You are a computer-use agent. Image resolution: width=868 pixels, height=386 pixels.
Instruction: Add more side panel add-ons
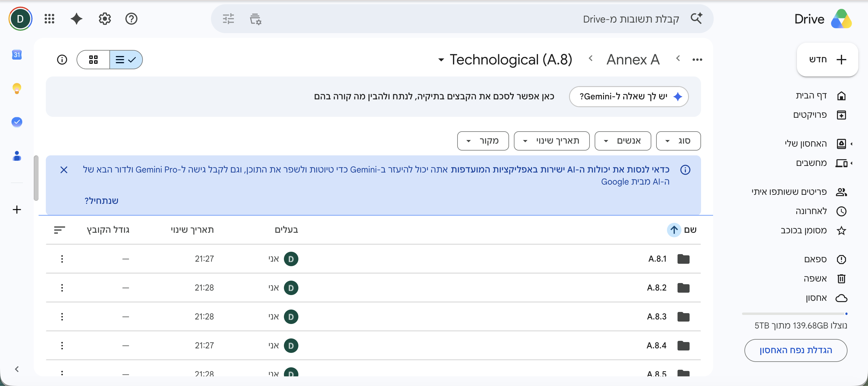click(x=17, y=210)
